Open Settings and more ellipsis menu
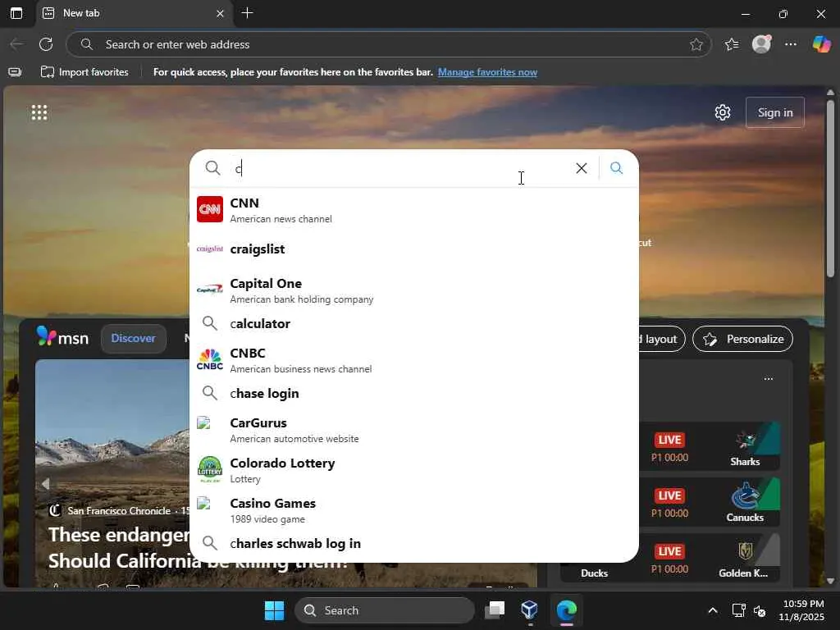Screen dimensions: 840x630 (x=791, y=44)
